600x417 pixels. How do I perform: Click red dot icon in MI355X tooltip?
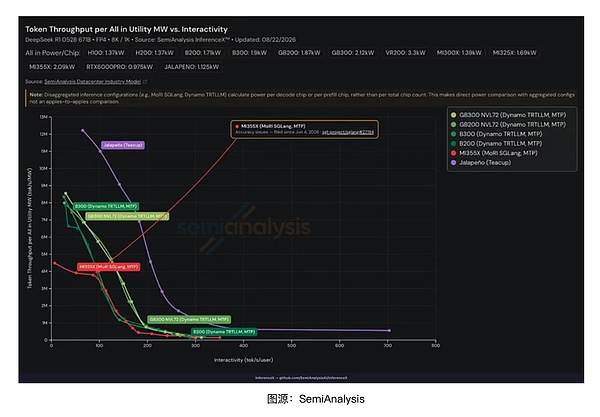237,126
